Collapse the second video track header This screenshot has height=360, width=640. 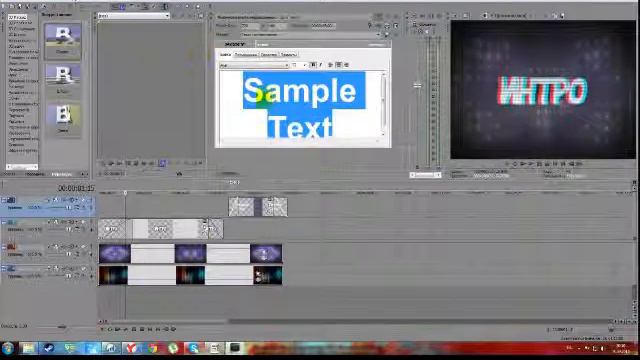coord(4,222)
